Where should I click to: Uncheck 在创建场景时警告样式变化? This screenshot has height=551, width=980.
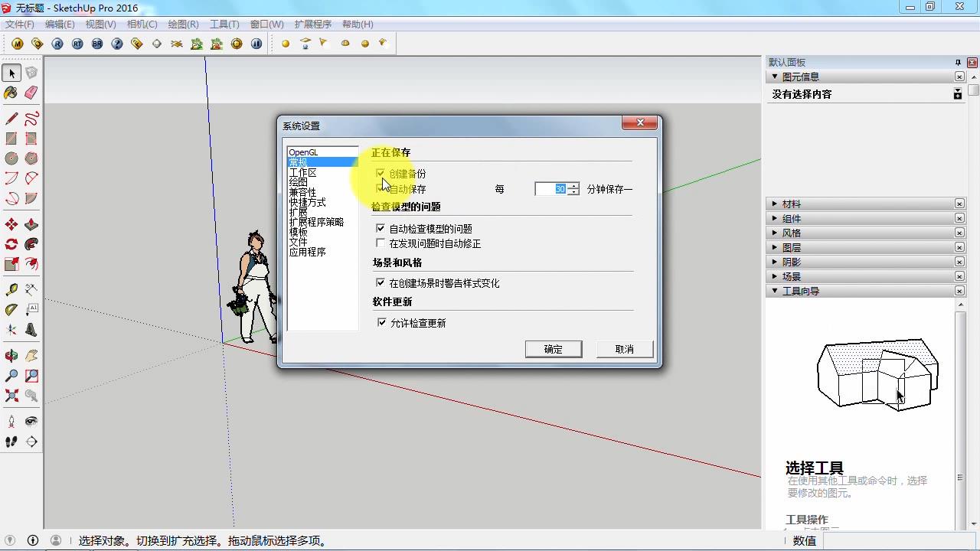tap(381, 282)
